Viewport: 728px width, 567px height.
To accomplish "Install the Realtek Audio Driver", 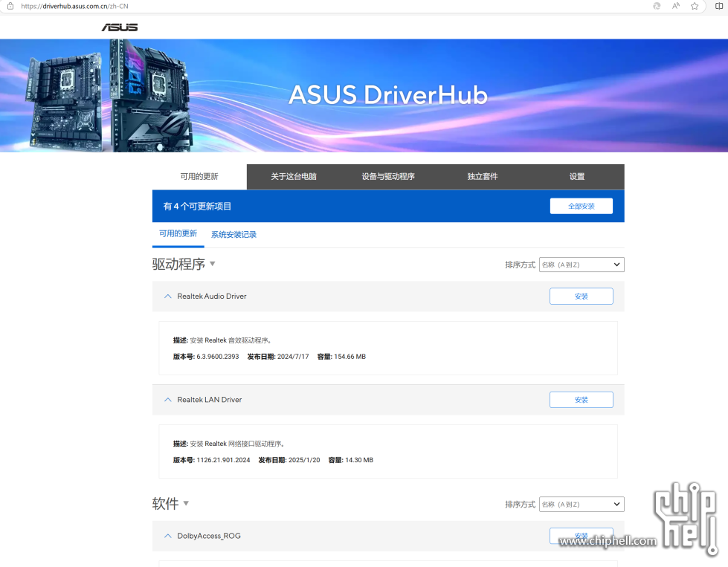I will [x=582, y=297].
